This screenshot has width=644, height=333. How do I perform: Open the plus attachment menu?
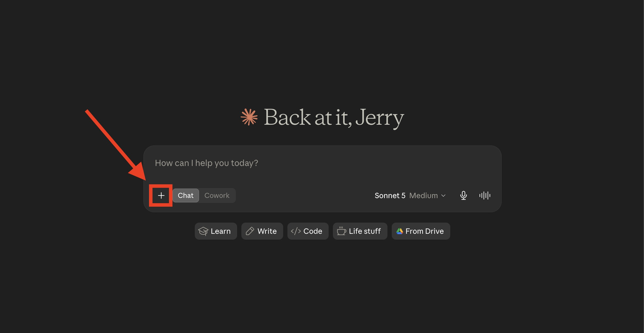coord(161,196)
